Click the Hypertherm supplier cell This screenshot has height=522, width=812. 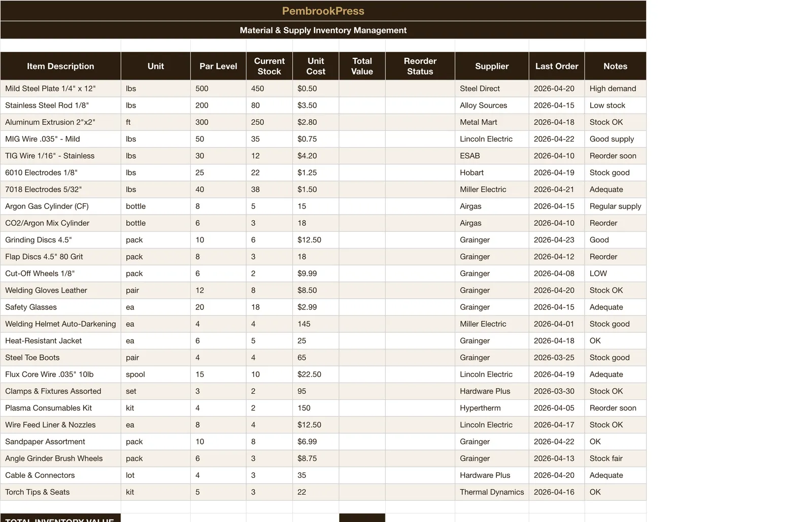click(491, 408)
